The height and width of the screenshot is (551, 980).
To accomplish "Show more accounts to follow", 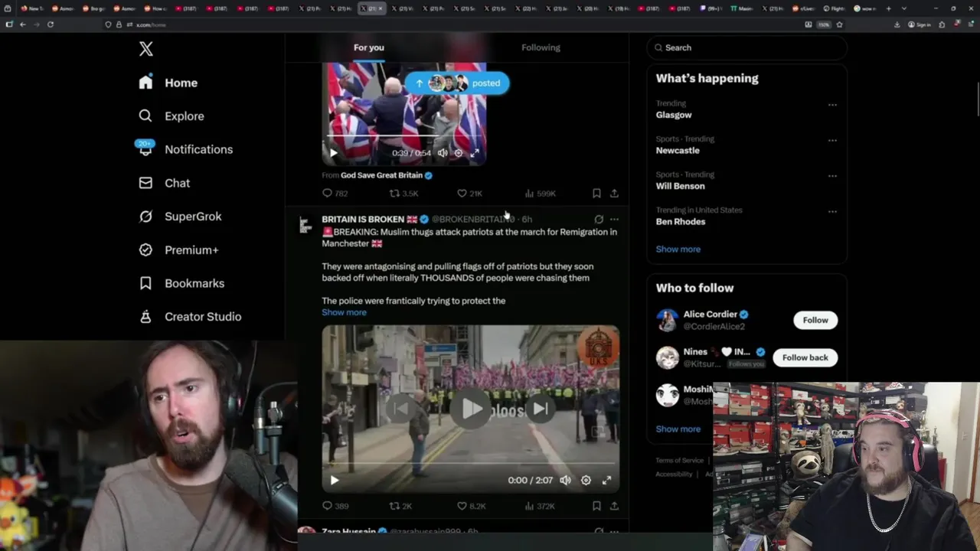I will point(678,429).
